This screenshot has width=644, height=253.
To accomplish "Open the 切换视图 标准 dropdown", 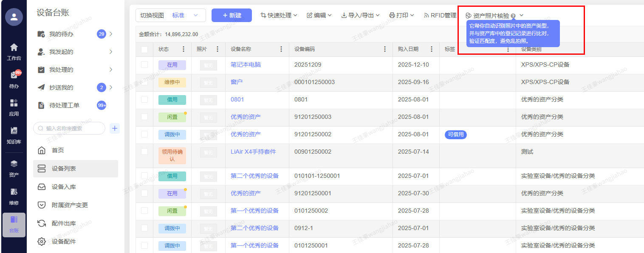I will point(171,15).
